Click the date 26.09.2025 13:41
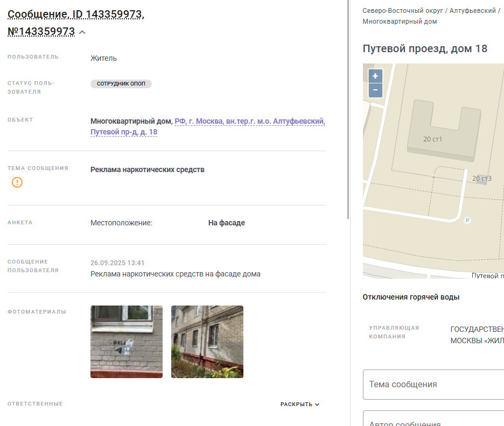Viewport: 504px width, 426px height. (x=117, y=263)
